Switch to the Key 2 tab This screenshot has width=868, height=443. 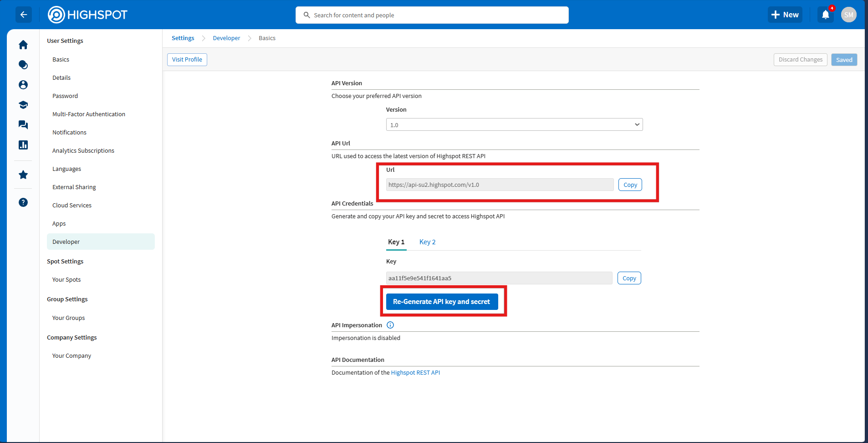(427, 242)
